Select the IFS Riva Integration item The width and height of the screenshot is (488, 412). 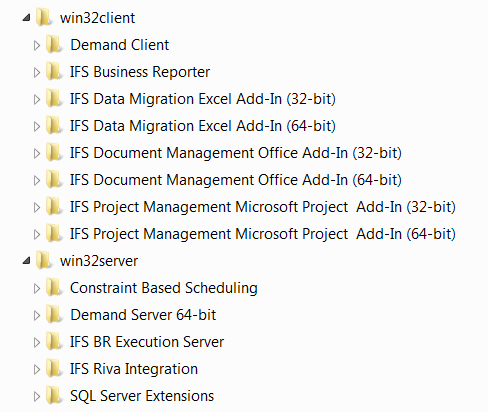click(x=134, y=369)
